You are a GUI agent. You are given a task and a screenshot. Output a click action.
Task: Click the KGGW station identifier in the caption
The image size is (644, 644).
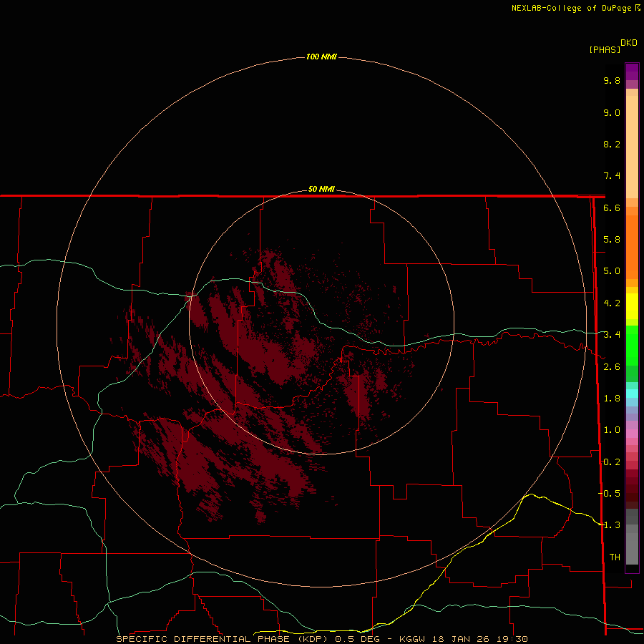pyautogui.click(x=412, y=639)
